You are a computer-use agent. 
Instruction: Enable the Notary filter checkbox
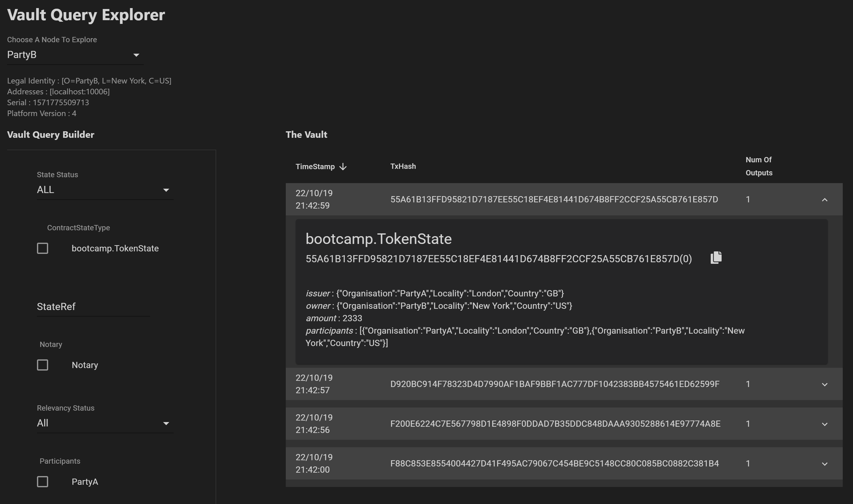(x=43, y=365)
